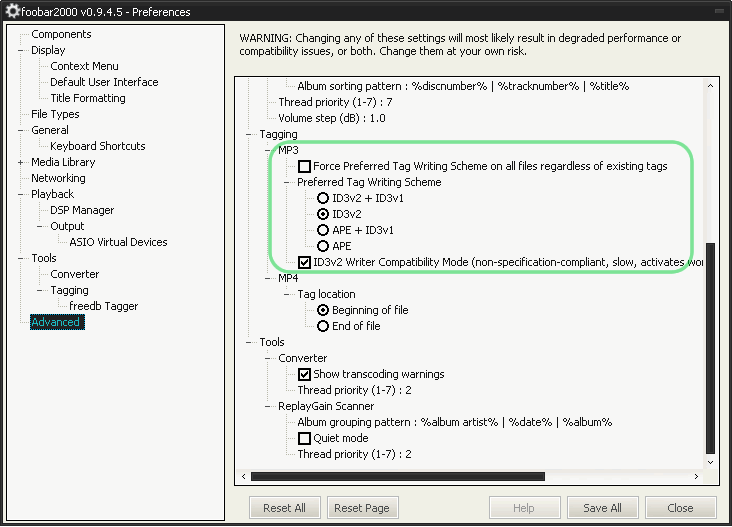Collapse the Playback tree node

[21, 194]
